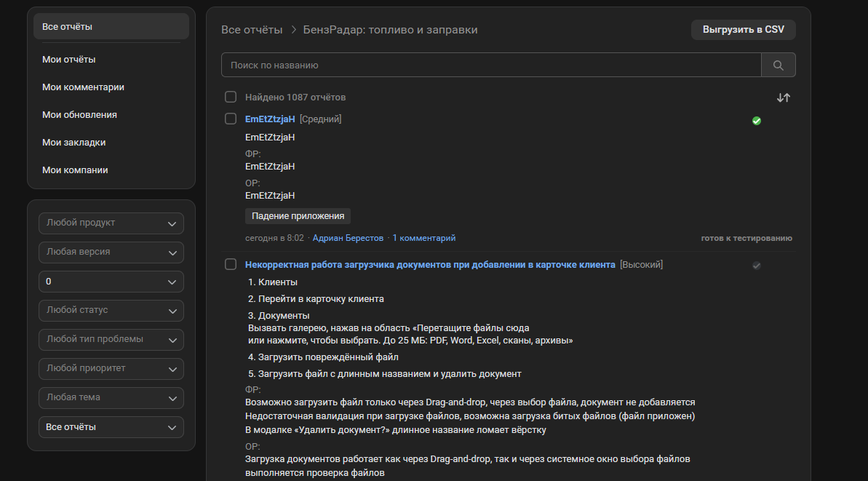868x481 pixels.
Task: Click the breadcrumb chevron after Все отчёты
Action: [x=294, y=30]
